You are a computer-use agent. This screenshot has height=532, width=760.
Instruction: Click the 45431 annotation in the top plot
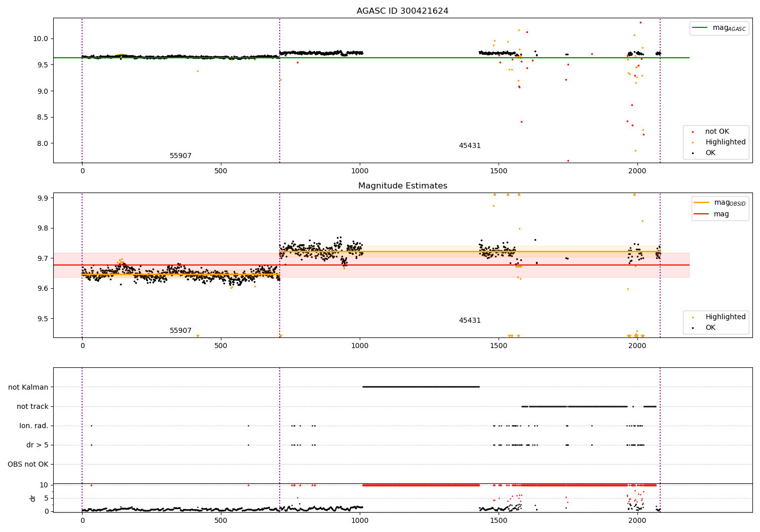(470, 146)
